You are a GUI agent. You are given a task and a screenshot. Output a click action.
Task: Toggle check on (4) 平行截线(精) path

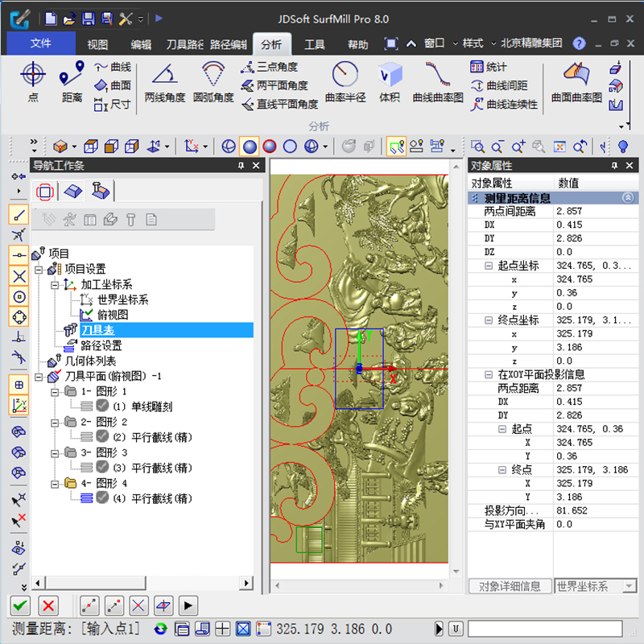click(102, 498)
